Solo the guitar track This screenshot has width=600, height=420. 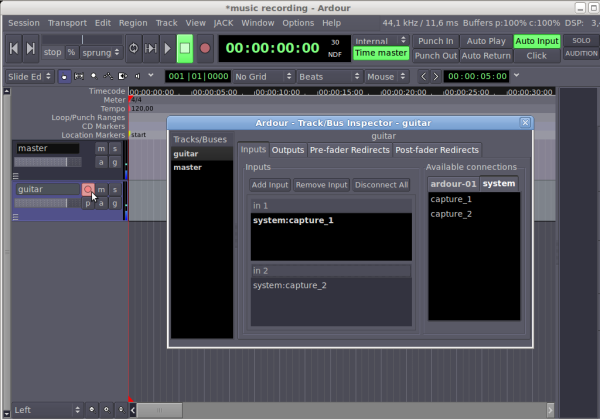[115, 189]
